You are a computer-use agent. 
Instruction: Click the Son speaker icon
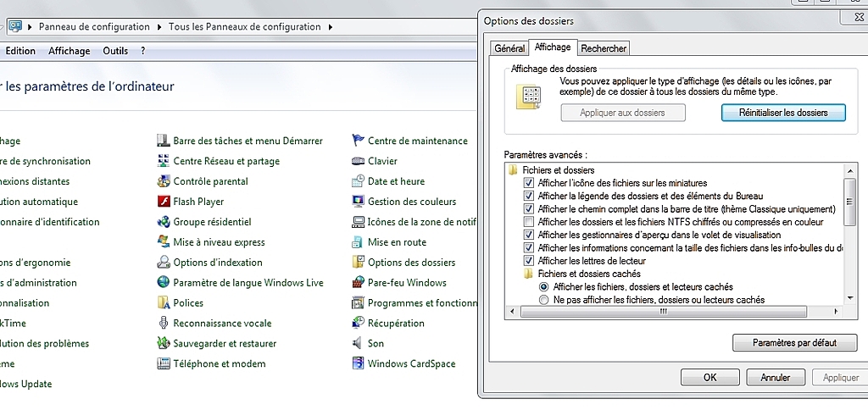point(359,343)
